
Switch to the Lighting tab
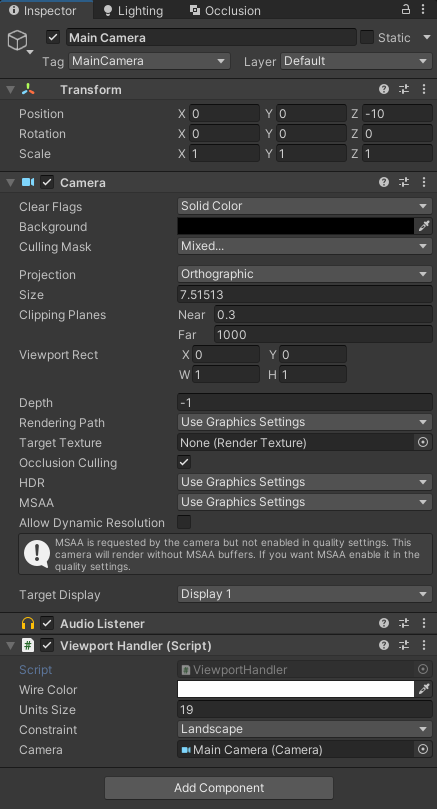[x=133, y=10]
